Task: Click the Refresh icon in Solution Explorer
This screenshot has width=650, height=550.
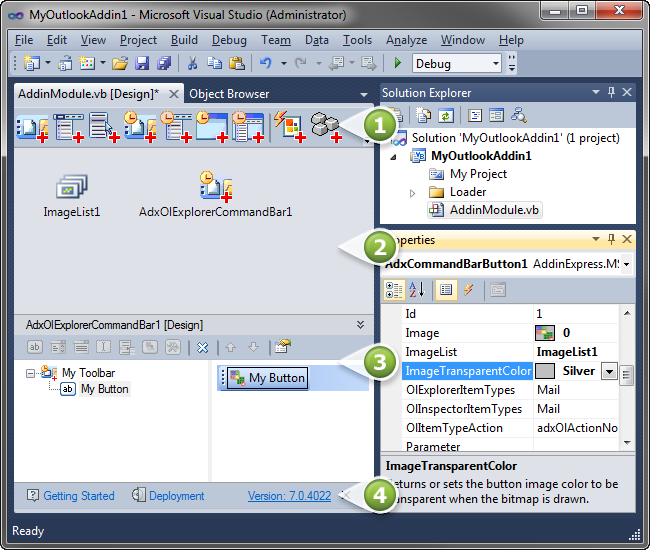Action: click(446, 116)
